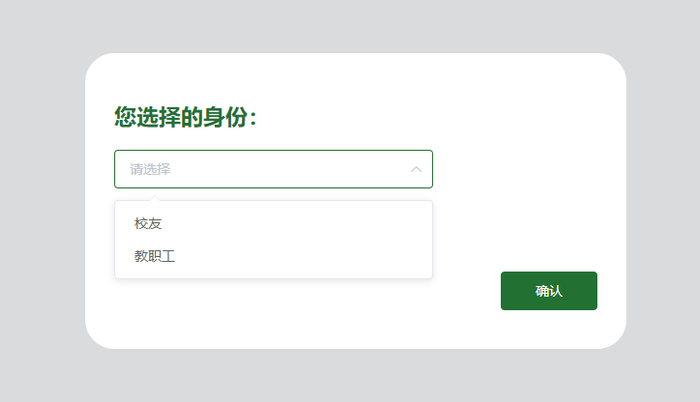
Task: Confirm the identity selection with 确认
Action: point(549,291)
